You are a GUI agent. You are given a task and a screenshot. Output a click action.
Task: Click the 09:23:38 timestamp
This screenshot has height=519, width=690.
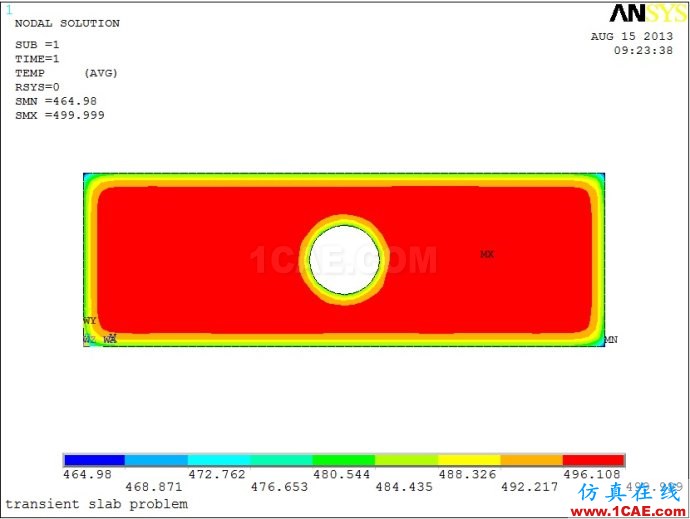click(x=643, y=50)
